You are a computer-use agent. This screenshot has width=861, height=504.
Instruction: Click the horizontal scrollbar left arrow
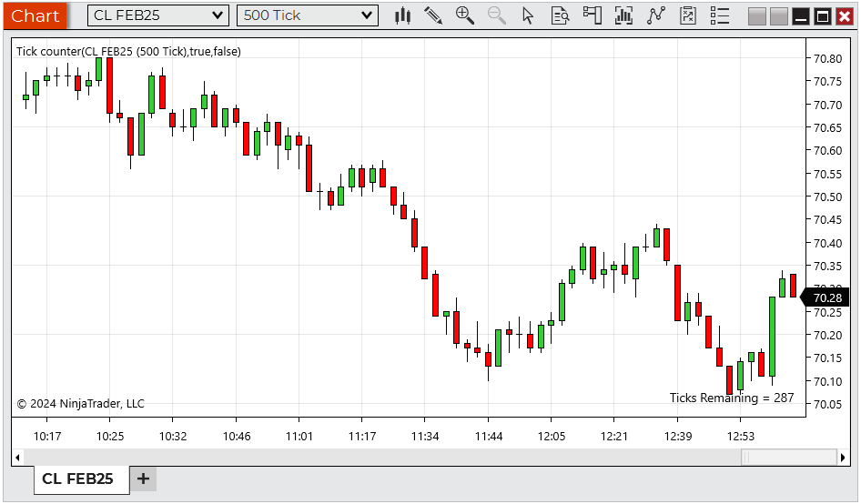[17, 457]
